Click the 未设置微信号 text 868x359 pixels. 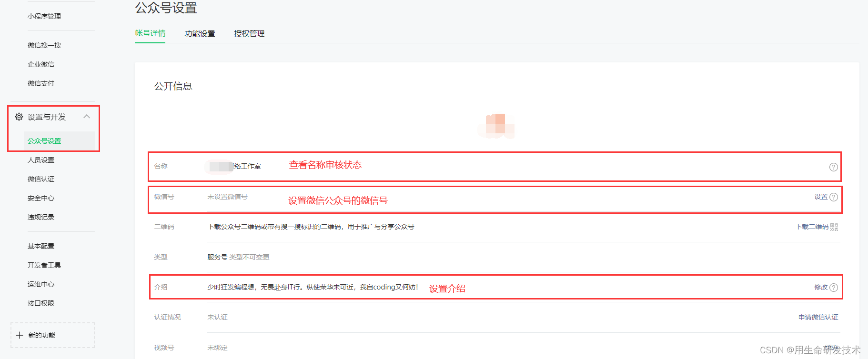pyautogui.click(x=227, y=197)
